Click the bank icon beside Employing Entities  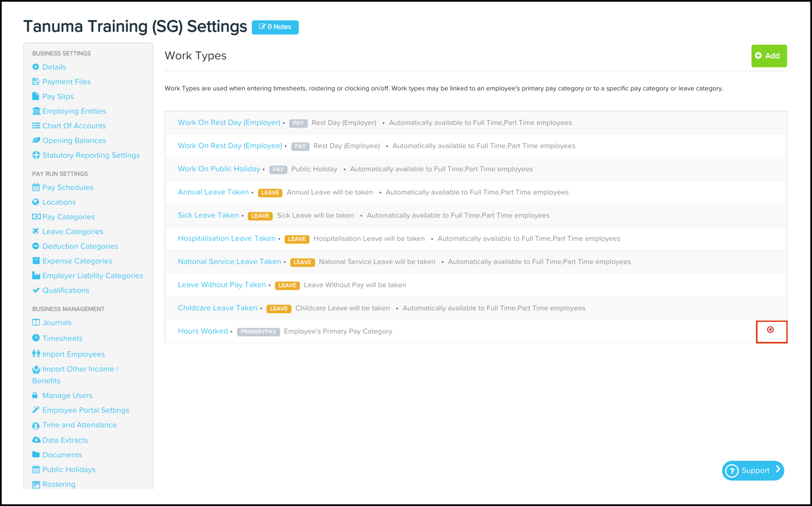(x=36, y=111)
